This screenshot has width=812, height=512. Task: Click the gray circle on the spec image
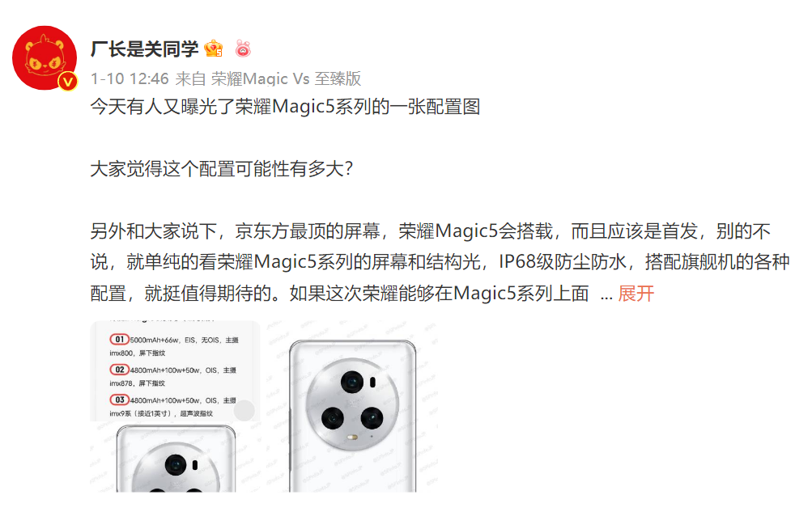click(244, 410)
